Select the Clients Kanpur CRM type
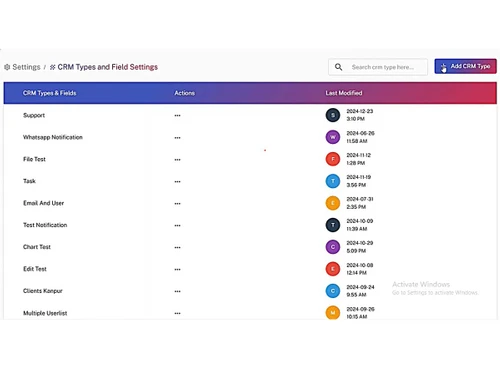 tap(43, 291)
